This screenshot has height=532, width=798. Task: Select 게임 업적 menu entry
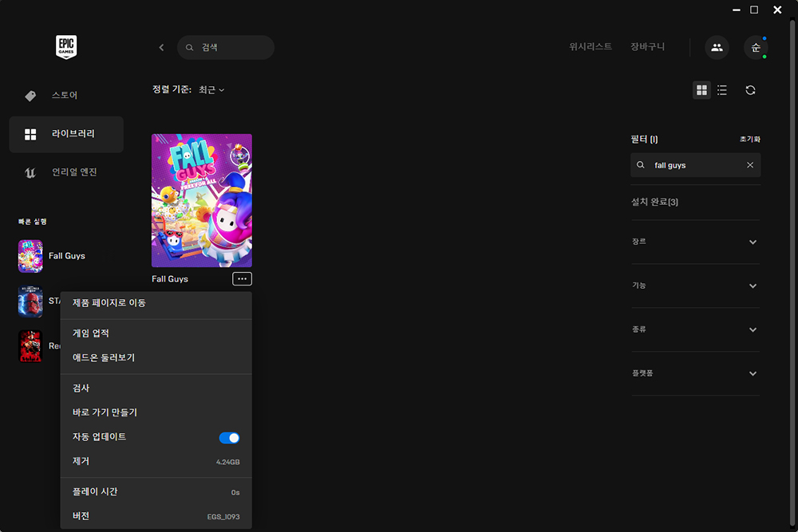156,333
